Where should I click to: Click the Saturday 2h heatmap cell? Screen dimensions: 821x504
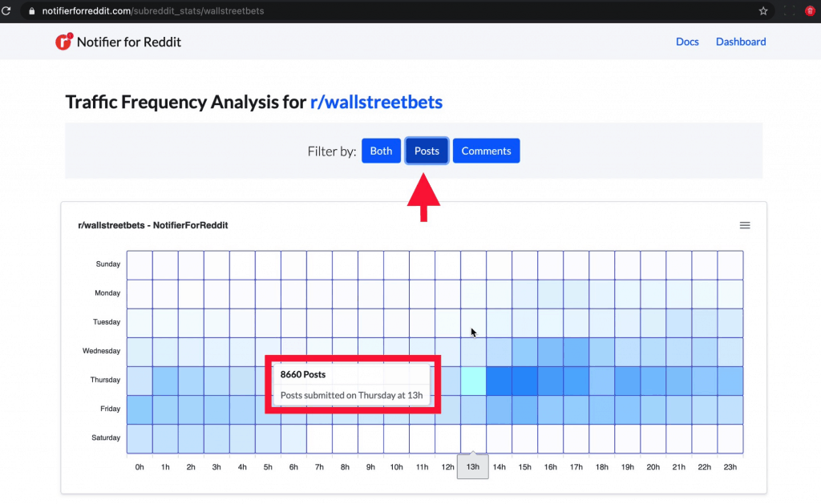[x=191, y=438]
